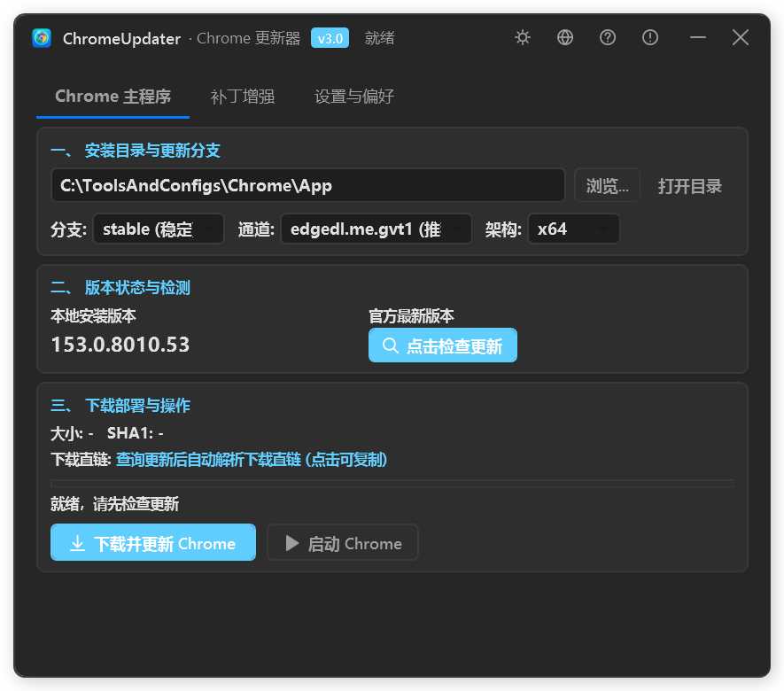Viewport: 784px width, 691px height.
Task: Switch to 设置与偏好 tab
Action: [x=354, y=97]
